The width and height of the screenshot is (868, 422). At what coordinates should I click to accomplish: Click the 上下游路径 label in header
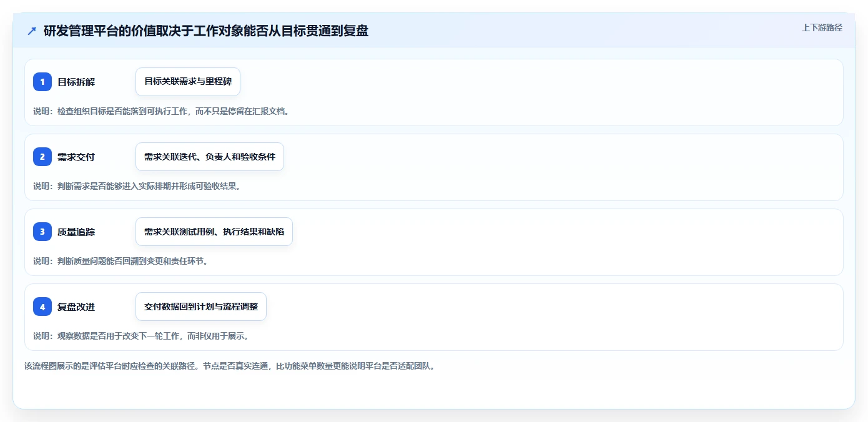(x=822, y=27)
